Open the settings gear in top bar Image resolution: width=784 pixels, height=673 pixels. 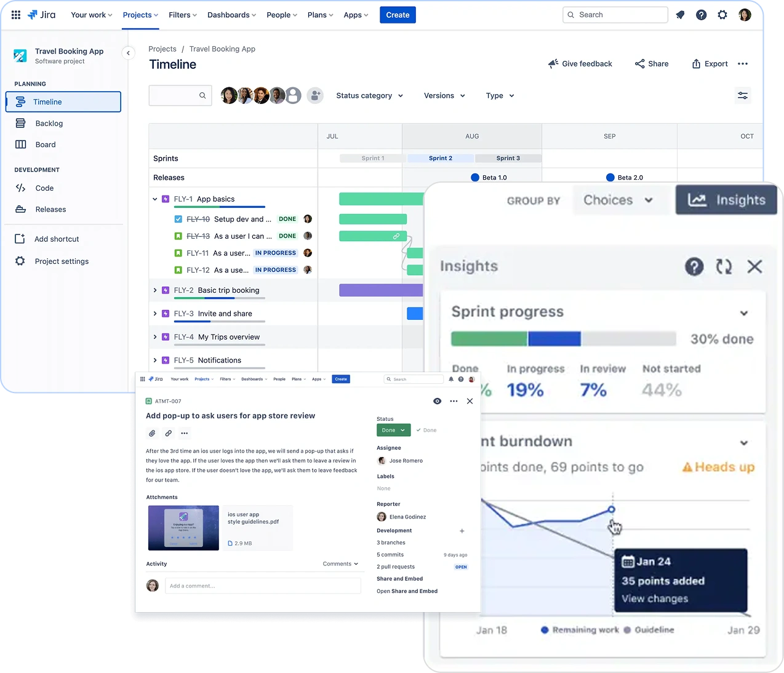(722, 15)
